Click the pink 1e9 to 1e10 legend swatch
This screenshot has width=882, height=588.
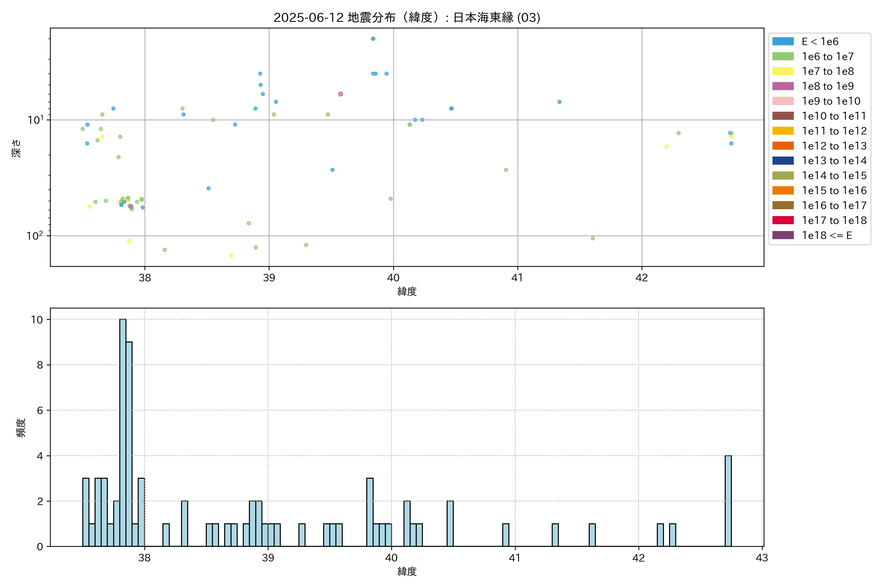point(783,101)
